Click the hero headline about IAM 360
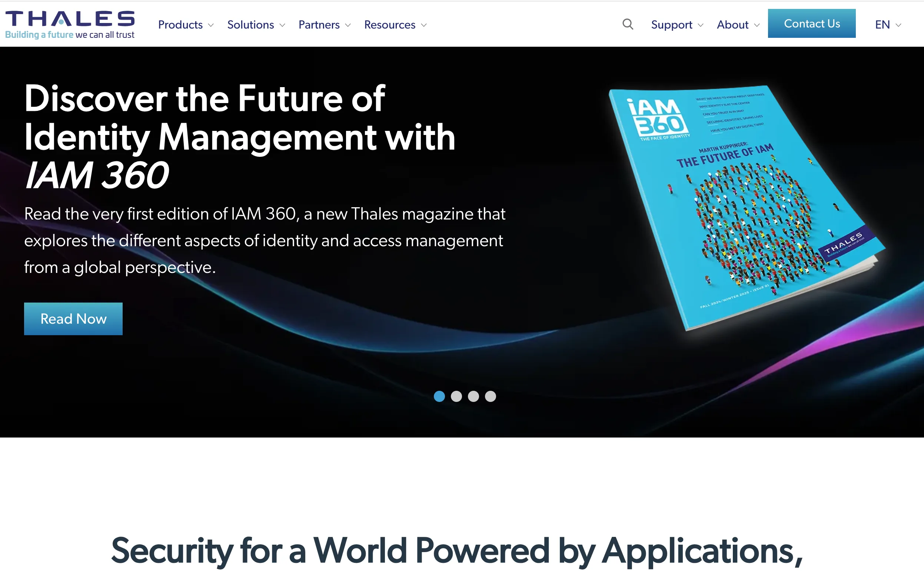Image resolution: width=924 pixels, height=571 pixels. [x=240, y=137]
